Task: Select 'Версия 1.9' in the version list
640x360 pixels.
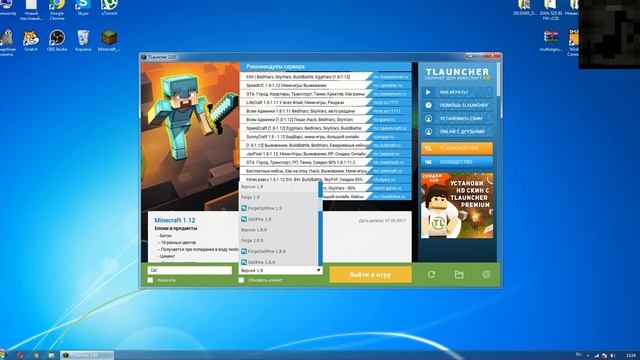Action: pos(278,187)
